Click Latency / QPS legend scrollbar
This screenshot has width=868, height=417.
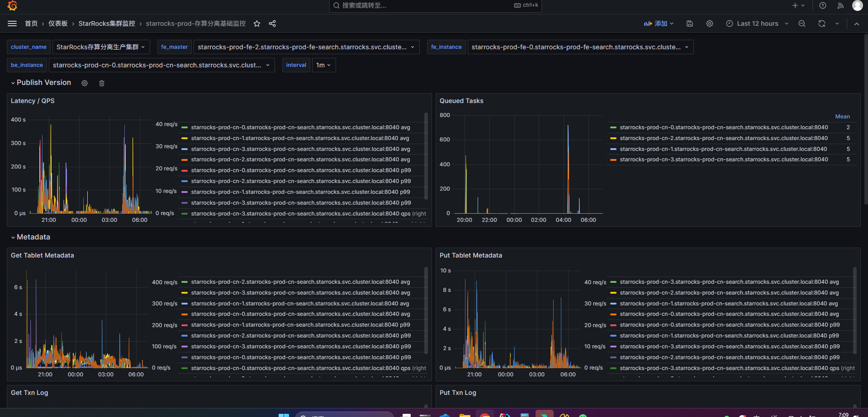(x=426, y=155)
